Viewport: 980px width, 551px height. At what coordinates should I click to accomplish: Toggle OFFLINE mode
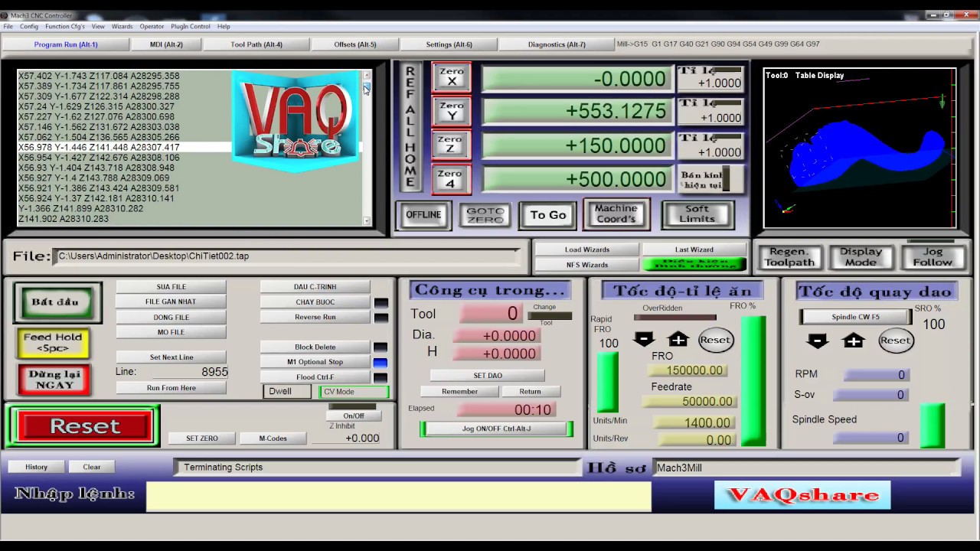tap(423, 215)
